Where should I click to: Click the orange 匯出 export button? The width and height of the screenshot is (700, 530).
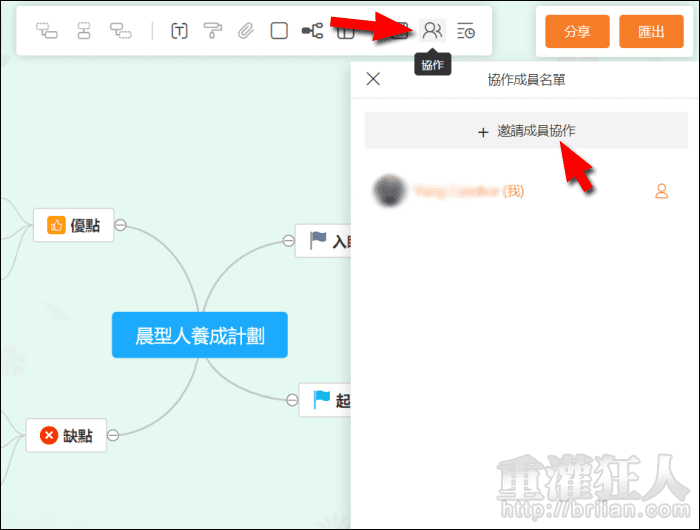tap(650, 31)
